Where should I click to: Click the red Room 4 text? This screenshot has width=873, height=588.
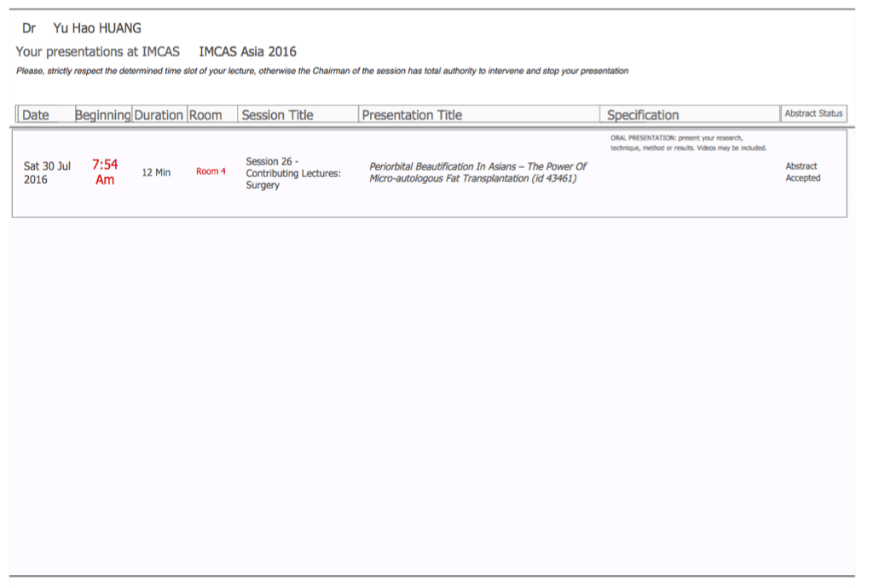pos(211,171)
